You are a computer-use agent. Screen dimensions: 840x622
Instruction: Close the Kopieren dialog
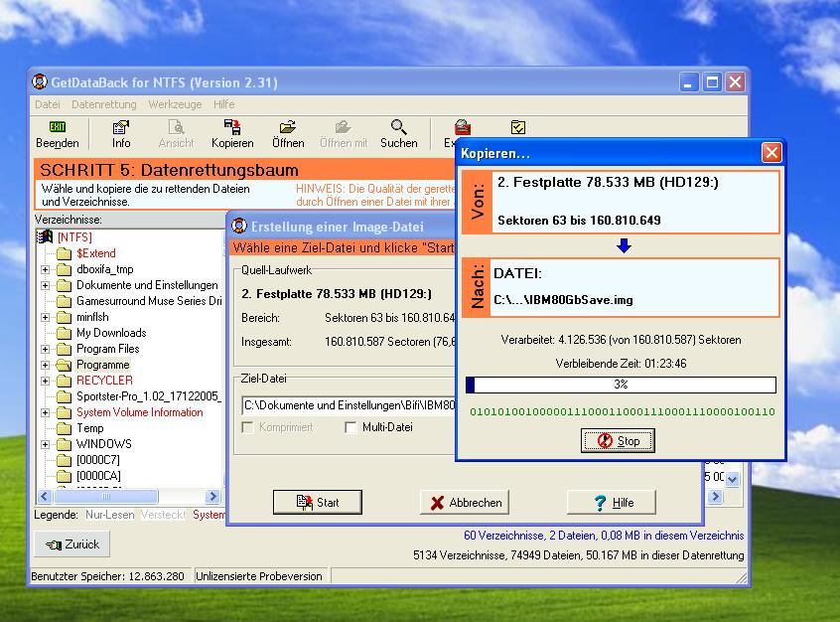pos(770,153)
